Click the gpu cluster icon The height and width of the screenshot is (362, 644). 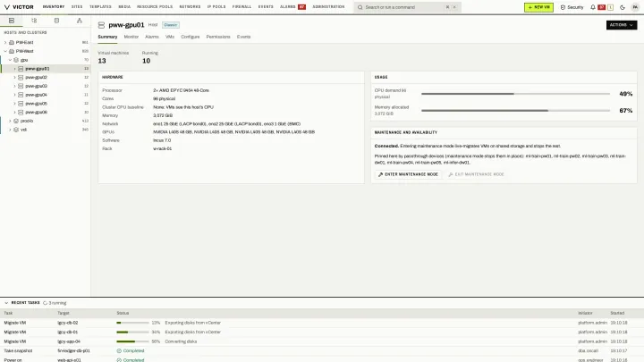pos(16,60)
